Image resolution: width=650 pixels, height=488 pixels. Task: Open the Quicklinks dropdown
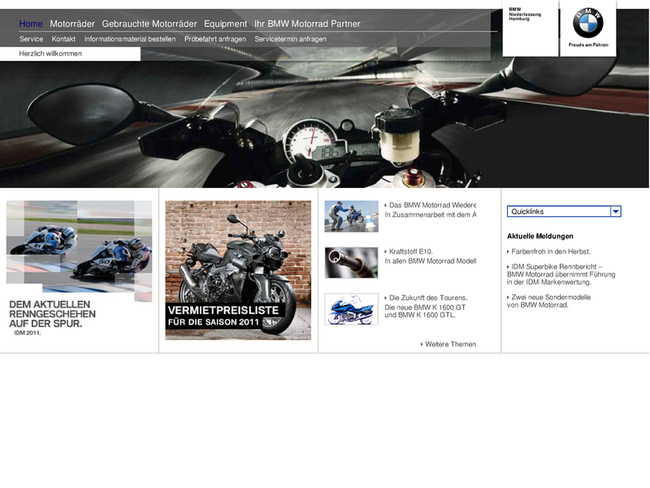point(564,211)
